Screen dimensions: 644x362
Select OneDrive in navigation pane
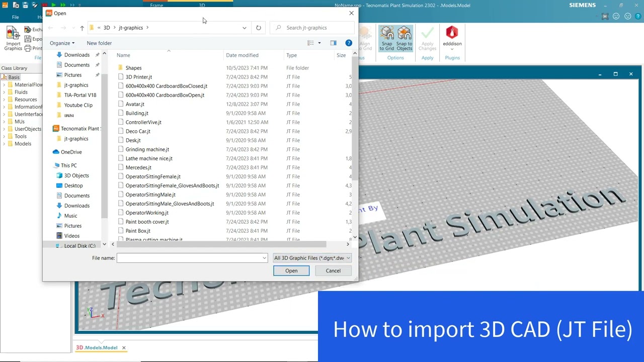pos(71,152)
